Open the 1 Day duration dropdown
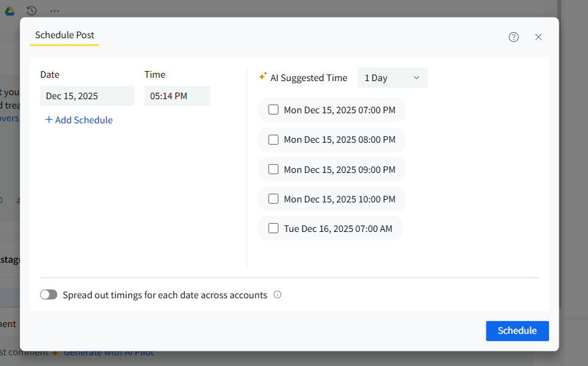588x366 pixels. [x=392, y=78]
